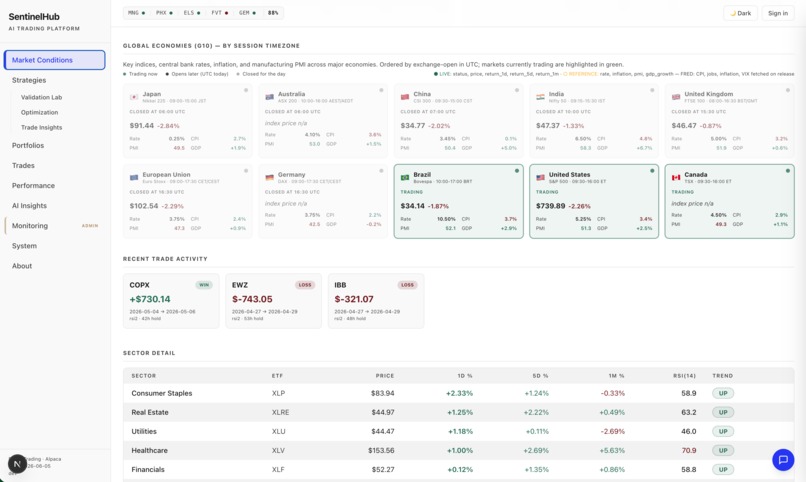The width and height of the screenshot is (806, 482).
Task: Click the Brazil card green status dot
Action: [x=517, y=171]
